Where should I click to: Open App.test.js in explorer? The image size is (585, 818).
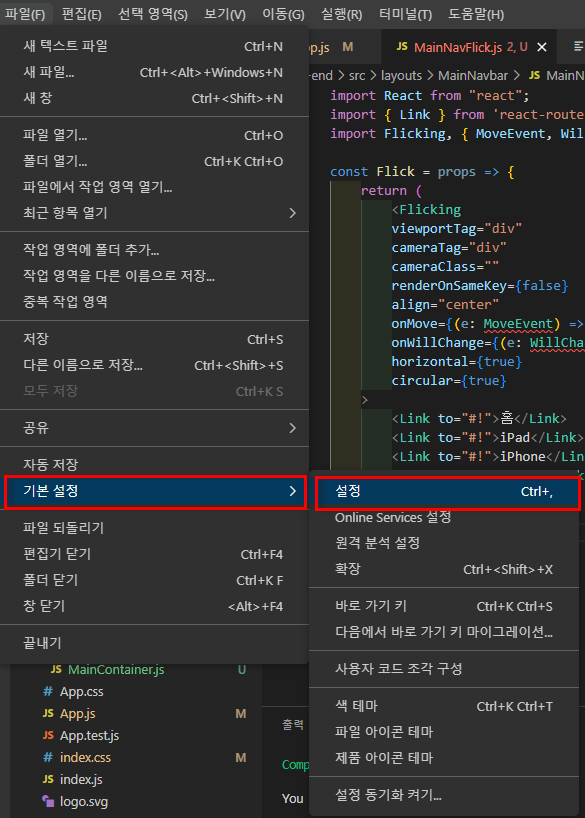click(x=89, y=736)
